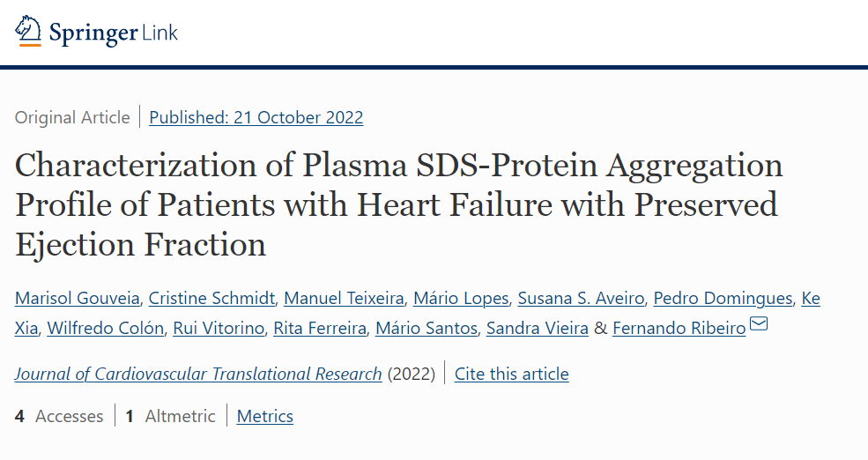Open the Published: 21 October 2022 link
Screen dimensions: 868x460
256,117
